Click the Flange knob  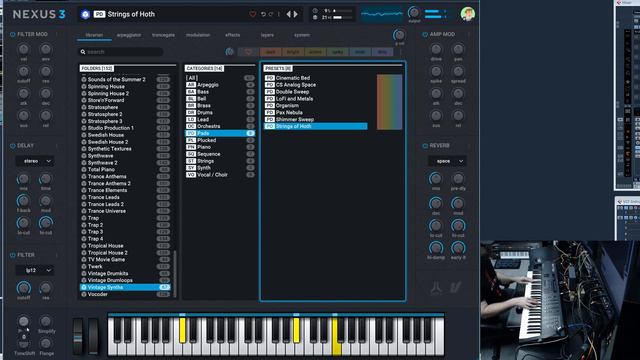click(x=46, y=343)
